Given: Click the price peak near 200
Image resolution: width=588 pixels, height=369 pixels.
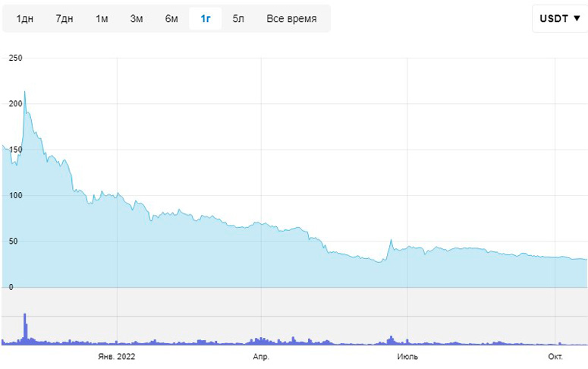Looking at the screenshot, I should point(25,91).
